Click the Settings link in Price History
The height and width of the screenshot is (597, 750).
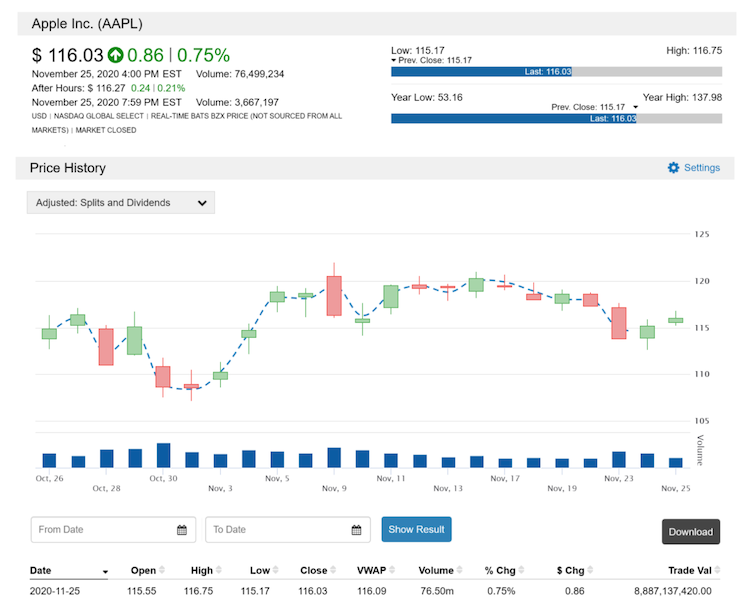[702, 167]
